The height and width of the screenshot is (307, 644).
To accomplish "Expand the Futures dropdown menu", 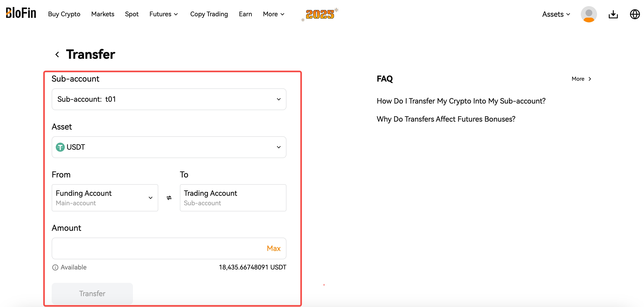I will (163, 14).
